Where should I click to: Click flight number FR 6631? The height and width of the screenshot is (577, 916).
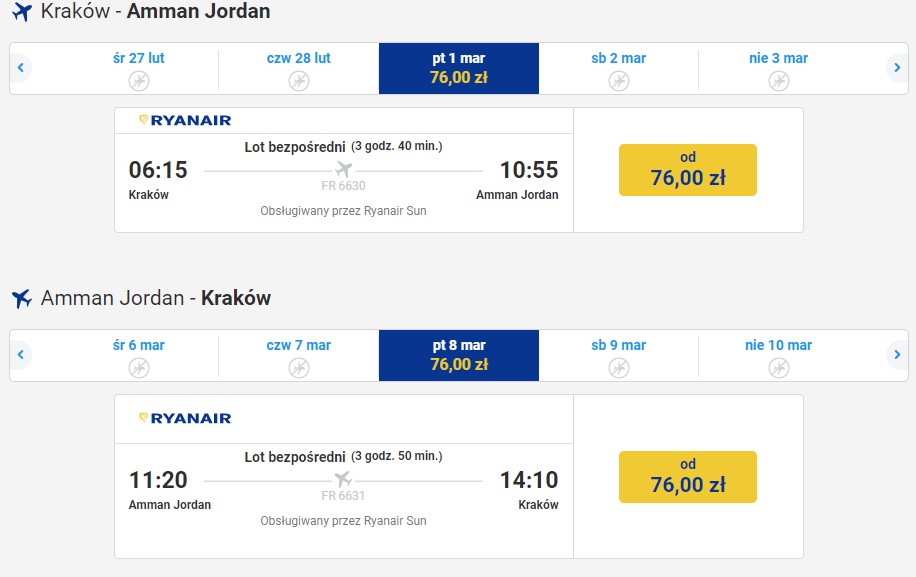pyautogui.click(x=344, y=496)
